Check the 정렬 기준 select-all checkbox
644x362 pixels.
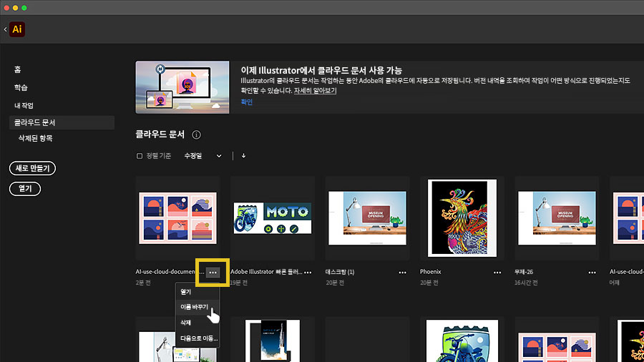(140, 156)
